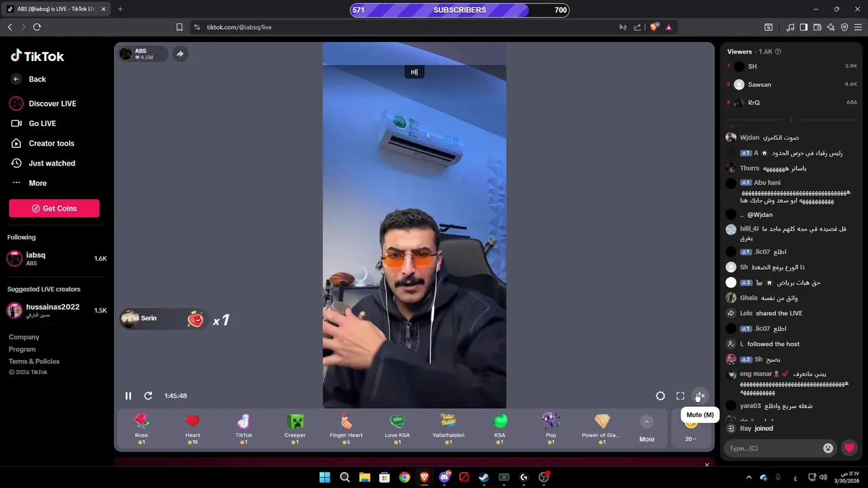The height and width of the screenshot is (488, 868).
Task: Open the More sidebar menu
Action: 28,183
